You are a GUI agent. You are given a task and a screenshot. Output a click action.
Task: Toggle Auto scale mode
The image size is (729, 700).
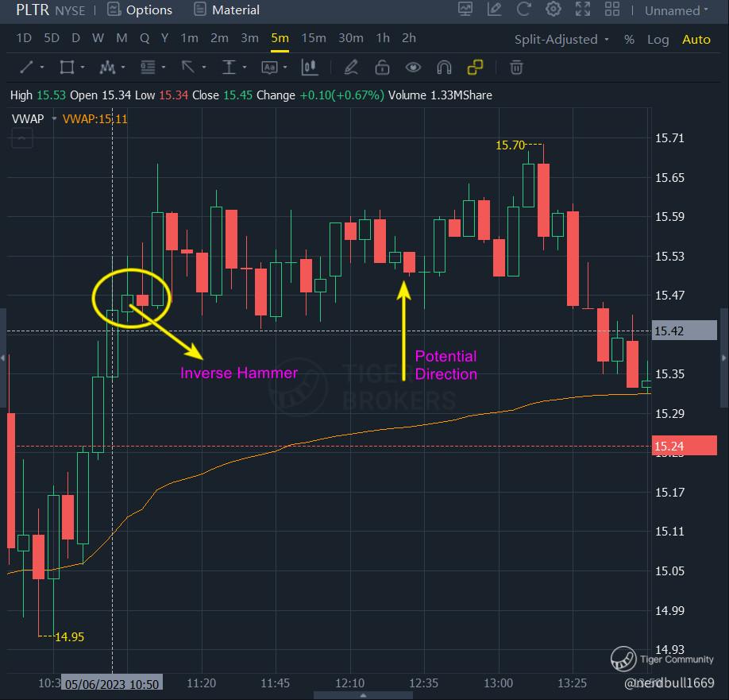tap(696, 40)
